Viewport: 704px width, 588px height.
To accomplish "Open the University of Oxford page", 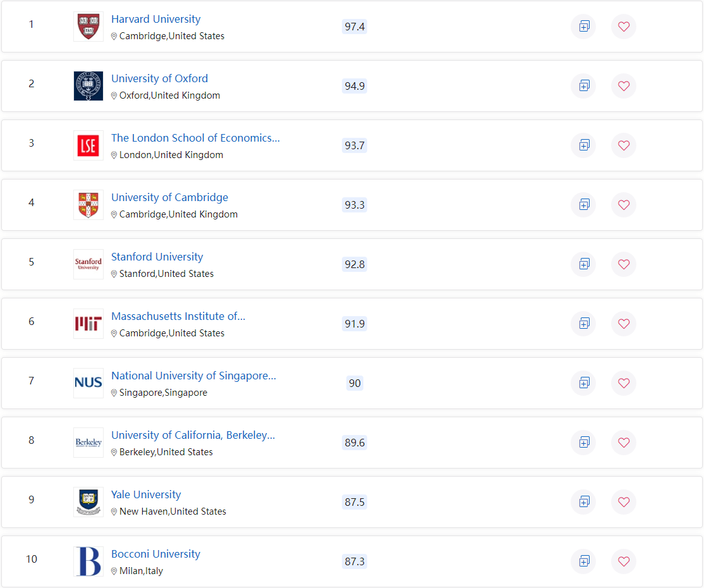I will pyautogui.click(x=159, y=78).
